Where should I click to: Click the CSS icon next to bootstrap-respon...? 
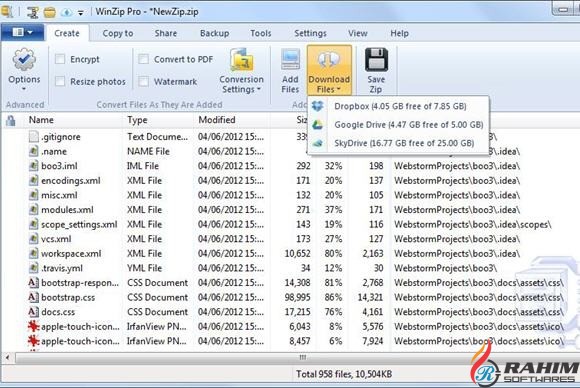click(x=34, y=283)
